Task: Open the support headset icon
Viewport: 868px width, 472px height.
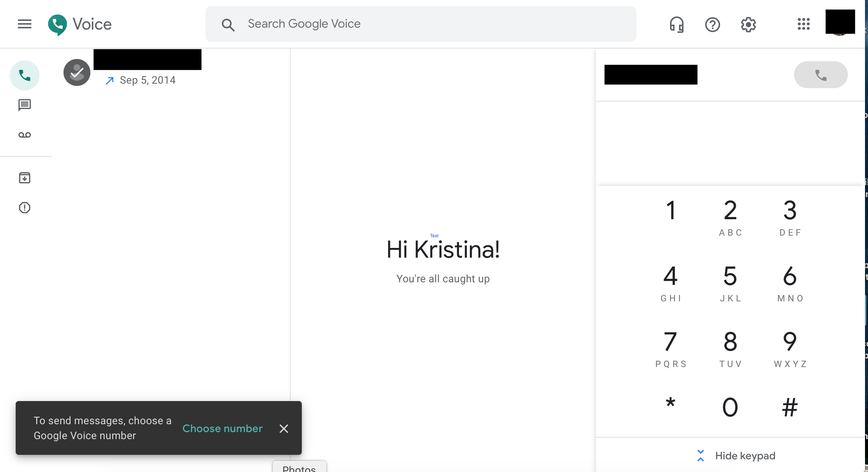Action: [677, 24]
